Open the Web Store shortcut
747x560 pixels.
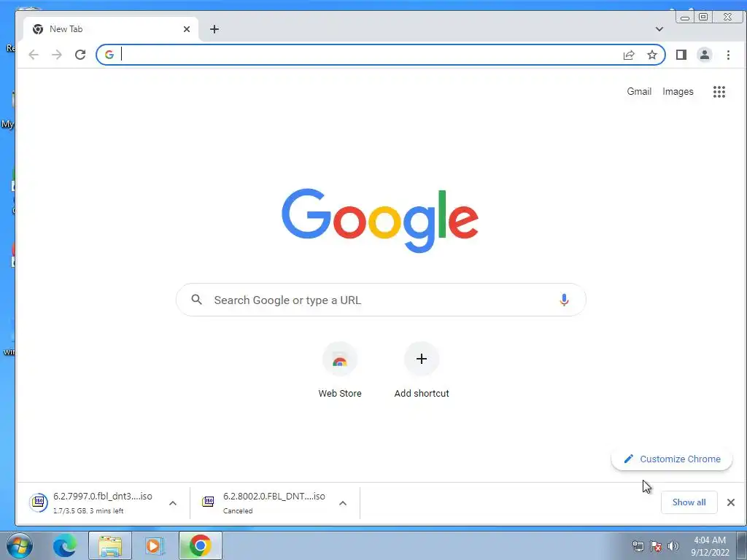point(340,370)
